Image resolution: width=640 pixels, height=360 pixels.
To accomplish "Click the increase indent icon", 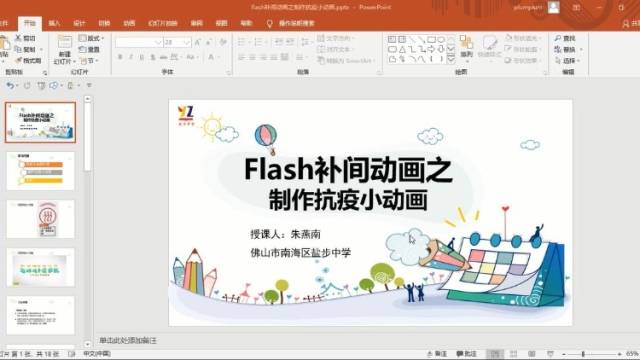I will tap(290, 42).
